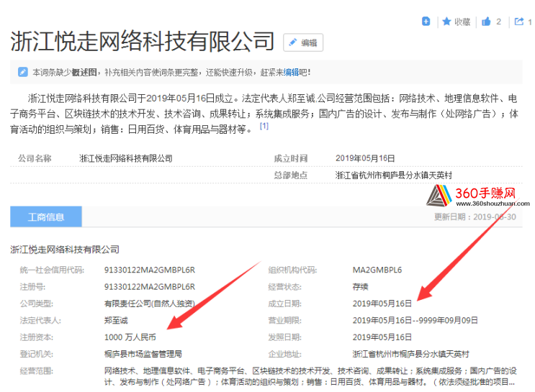Click the 营业期限 date range
The width and height of the screenshot is (535, 392).
point(415,320)
